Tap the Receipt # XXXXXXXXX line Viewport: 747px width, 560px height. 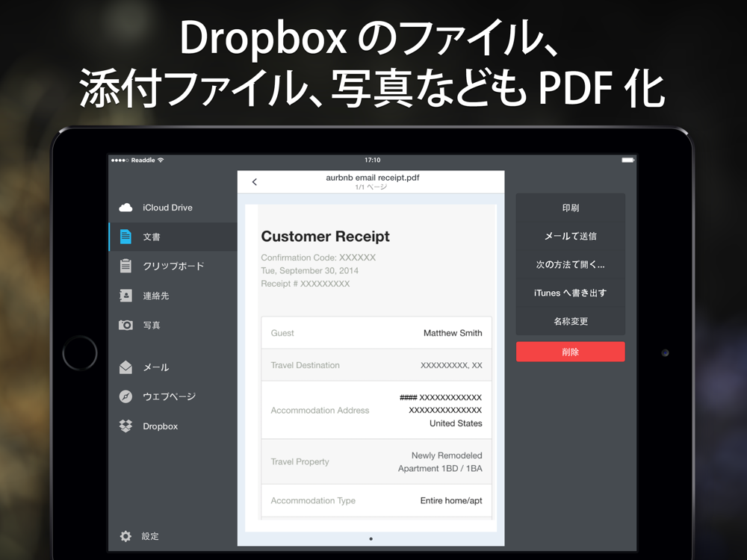click(x=306, y=284)
